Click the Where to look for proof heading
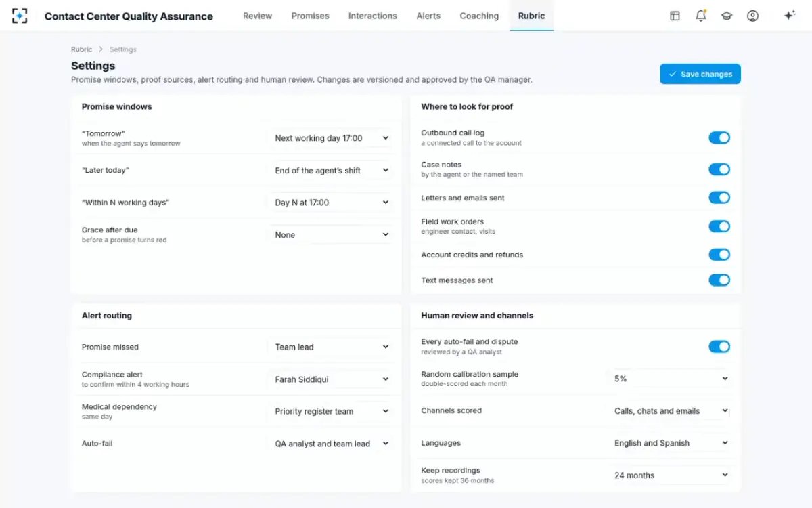812x508 pixels. (467, 106)
